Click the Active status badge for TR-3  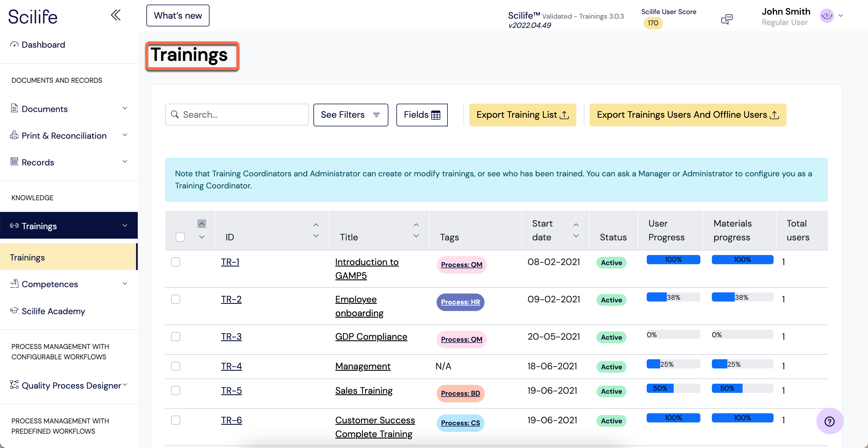click(611, 337)
